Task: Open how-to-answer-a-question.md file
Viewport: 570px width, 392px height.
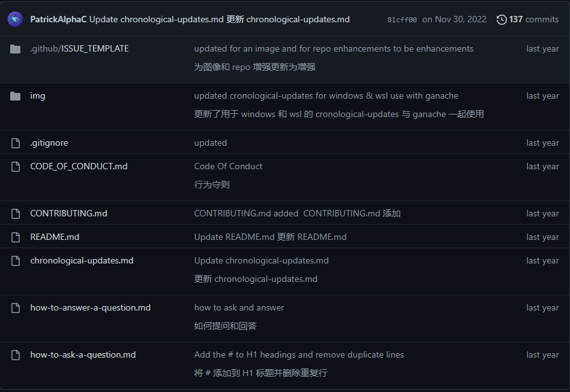Action: pyautogui.click(x=90, y=308)
